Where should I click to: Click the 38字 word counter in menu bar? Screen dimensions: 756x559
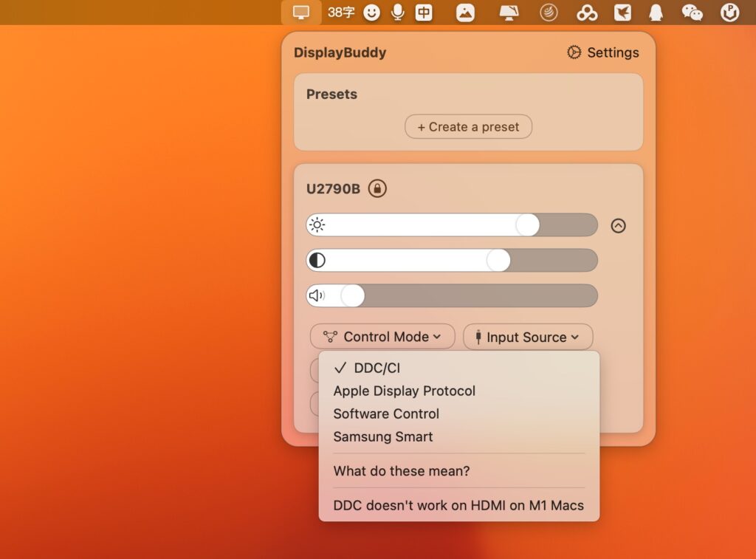pyautogui.click(x=341, y=12)
